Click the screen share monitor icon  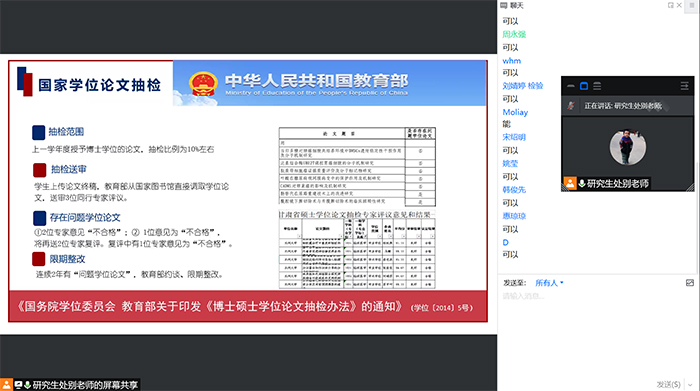(x=18, y=385)
